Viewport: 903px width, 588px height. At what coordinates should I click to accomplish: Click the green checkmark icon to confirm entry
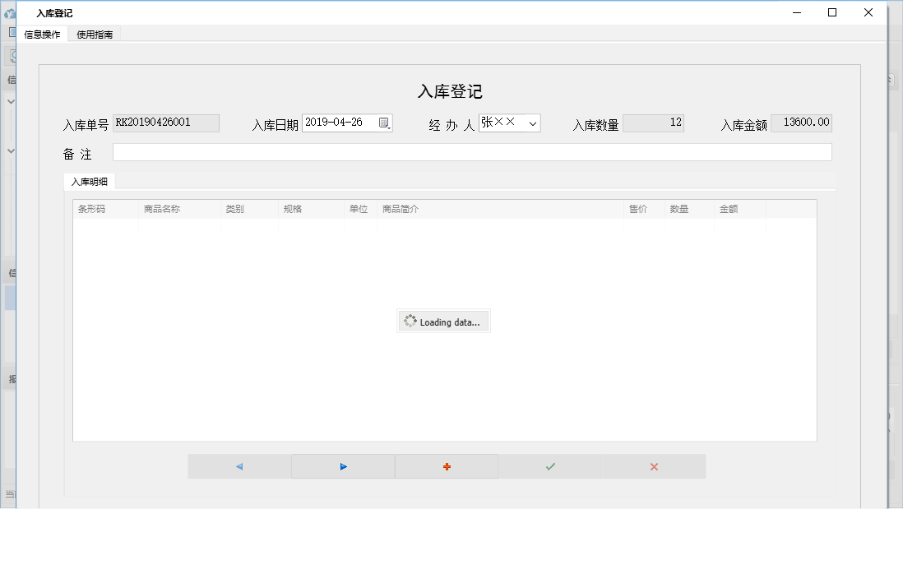[x=550, y=466]
